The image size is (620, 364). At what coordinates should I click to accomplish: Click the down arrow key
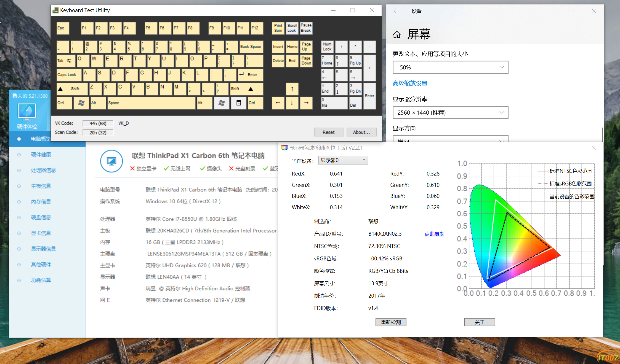[x=292, y=103]
